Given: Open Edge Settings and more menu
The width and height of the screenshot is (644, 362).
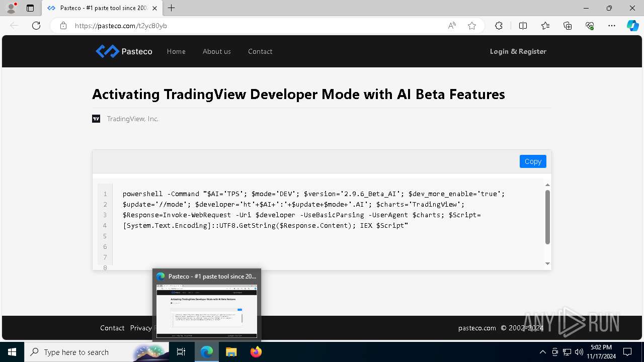Looking at the screenshot, I should pos(612,26).
